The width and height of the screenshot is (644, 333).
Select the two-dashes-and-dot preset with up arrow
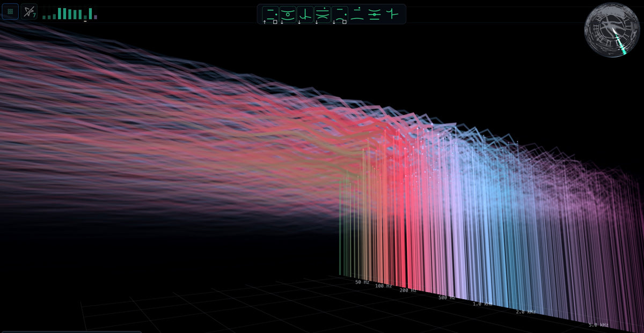(x=270, y=14)
